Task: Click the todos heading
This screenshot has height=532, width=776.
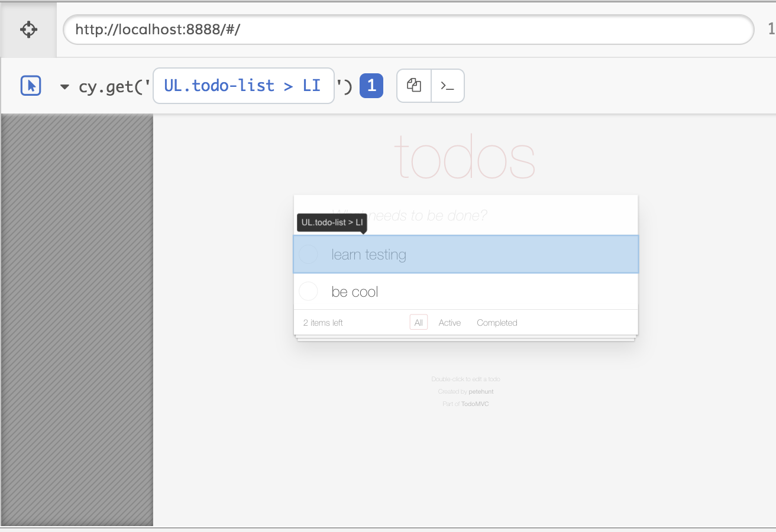Action: tap(465, 157)
